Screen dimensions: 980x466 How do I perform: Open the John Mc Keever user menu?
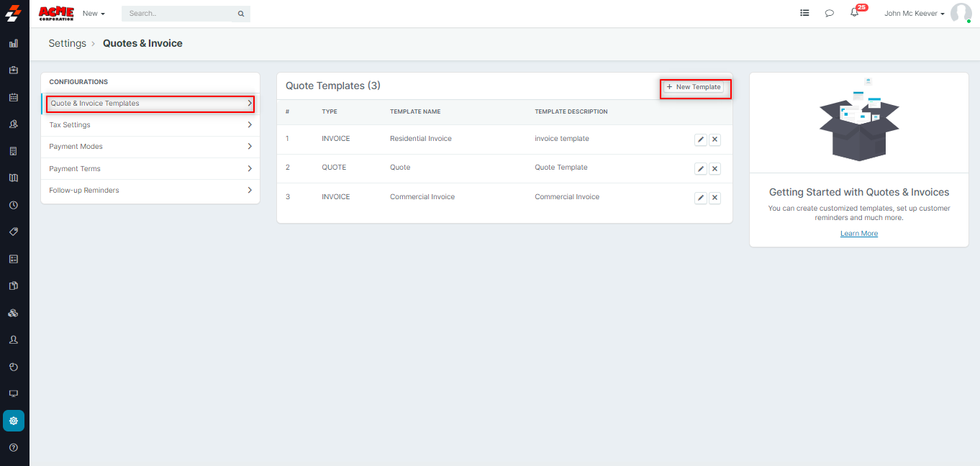914,14
